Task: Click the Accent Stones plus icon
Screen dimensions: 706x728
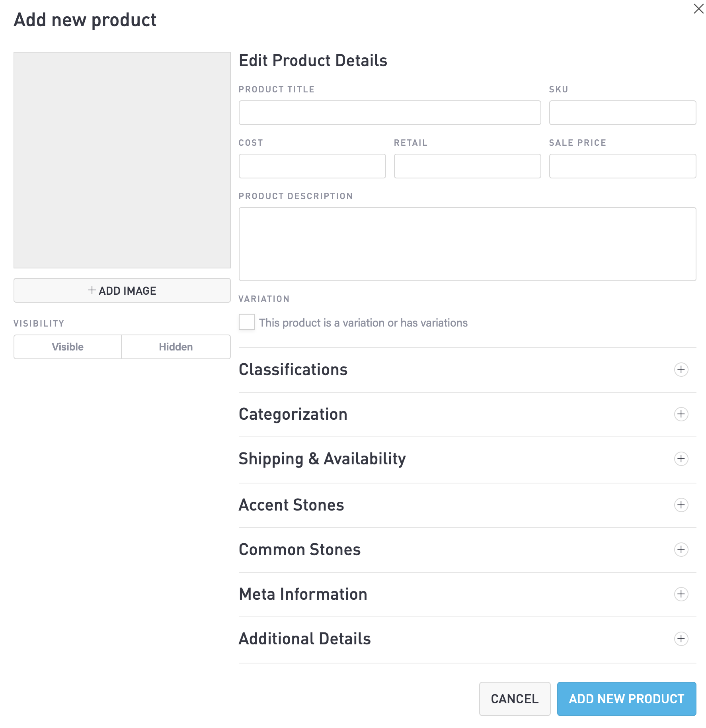Action: pyautogui.click(x=681, y=505)
